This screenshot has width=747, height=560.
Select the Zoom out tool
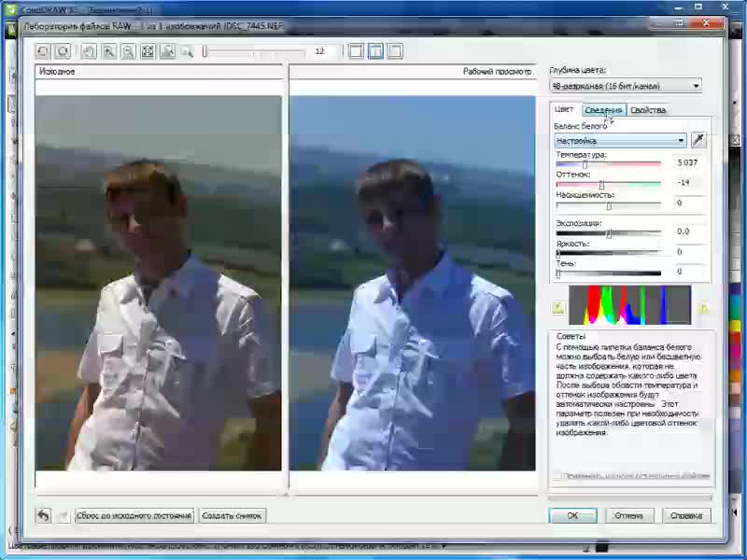point(128,51)
